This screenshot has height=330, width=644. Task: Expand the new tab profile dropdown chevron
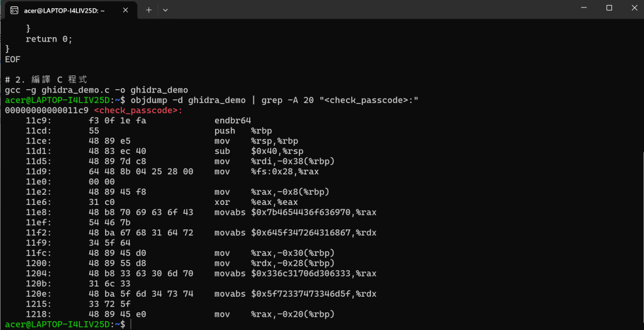[x=165, y=10]
